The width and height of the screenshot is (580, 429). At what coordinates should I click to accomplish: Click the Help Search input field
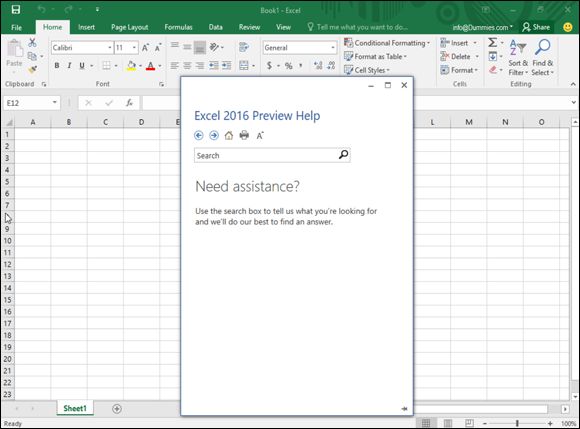(x=266, y=155)
